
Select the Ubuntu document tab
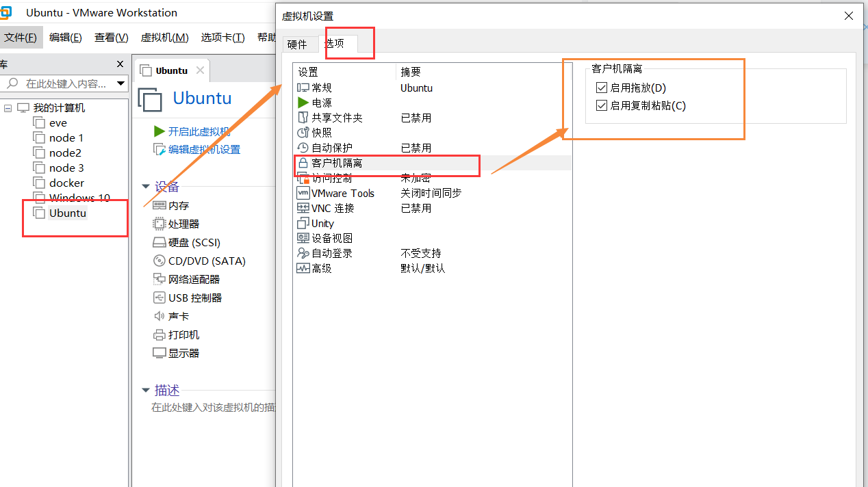172,70
